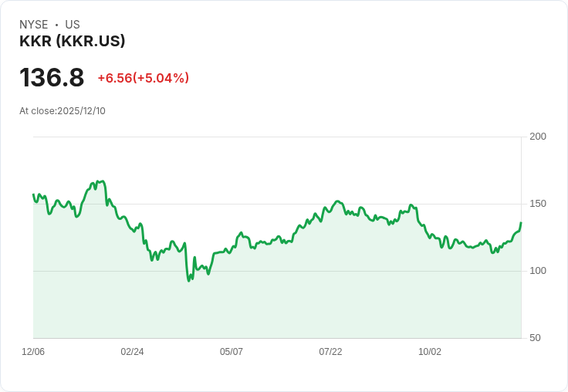This screenshot has height=392, width=568.
Task: Select the 02/24 date on x-axis
Action: tap(132, 352)
